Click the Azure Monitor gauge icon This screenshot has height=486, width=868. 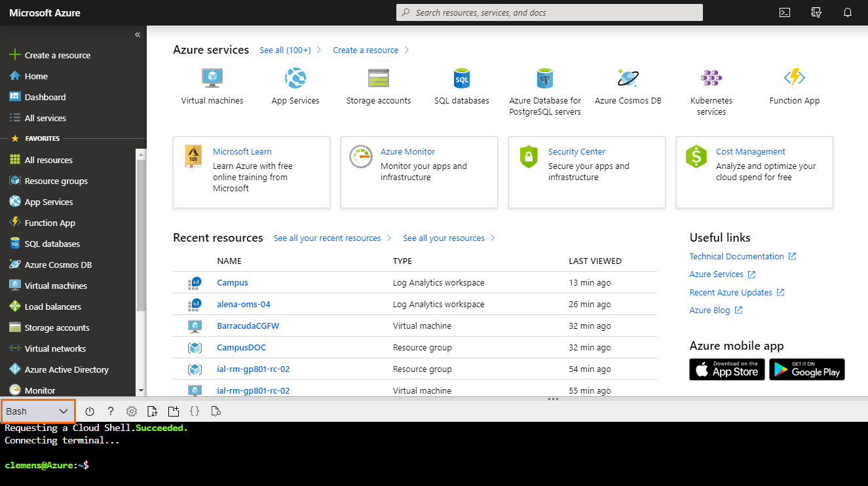pyautogui.click(x=361, y=157)
